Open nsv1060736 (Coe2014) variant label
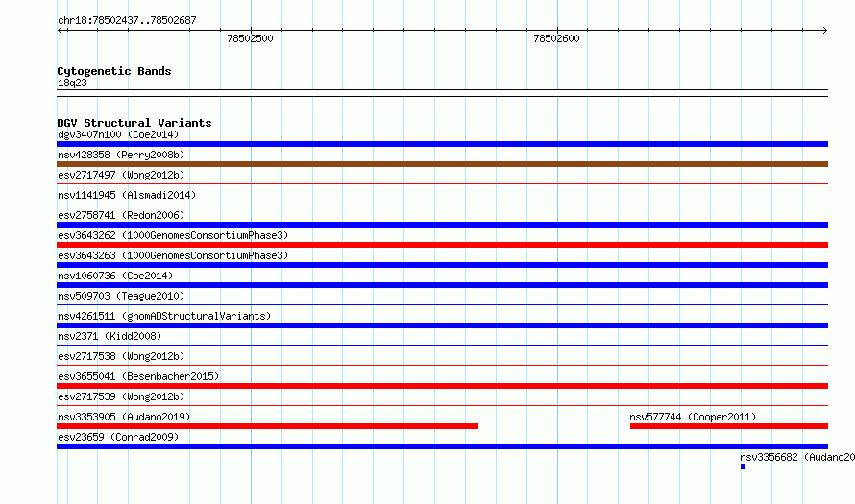 tap(115, 276)
